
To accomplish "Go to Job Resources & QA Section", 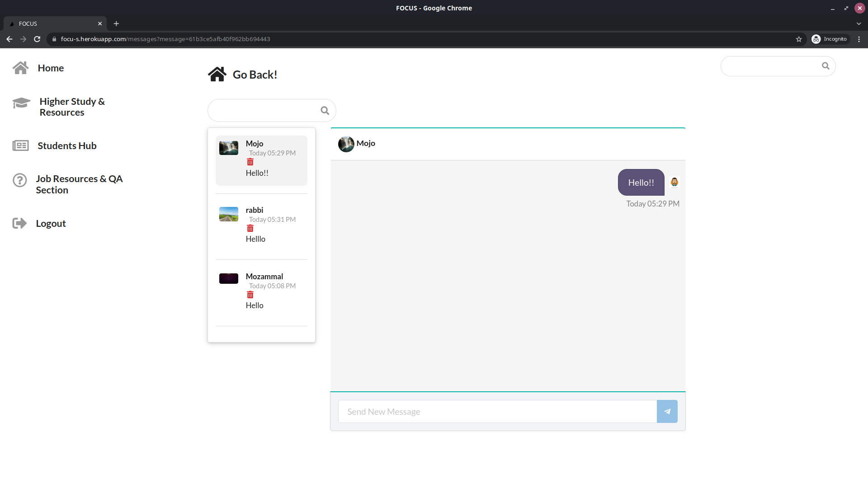I will [x=79, y=184].
